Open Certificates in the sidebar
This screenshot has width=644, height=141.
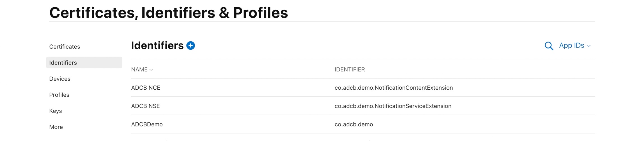point(65,47)
